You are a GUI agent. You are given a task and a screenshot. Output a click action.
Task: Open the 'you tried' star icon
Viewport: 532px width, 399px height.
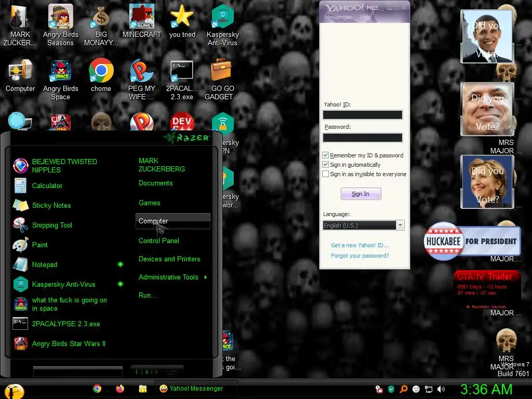coord(182,21)
